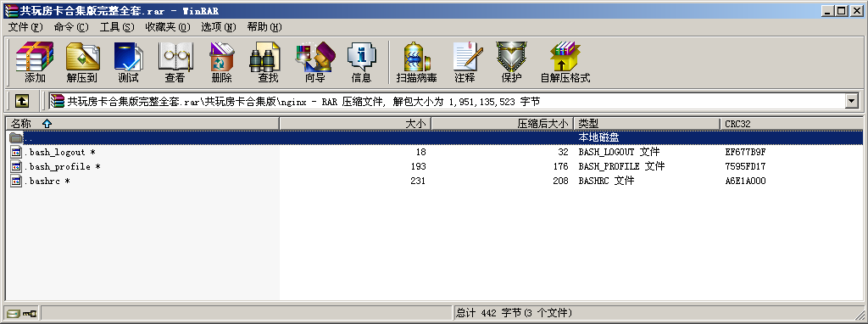
Task: Open the Options (选项) menu
Action: tap(218, 27)
